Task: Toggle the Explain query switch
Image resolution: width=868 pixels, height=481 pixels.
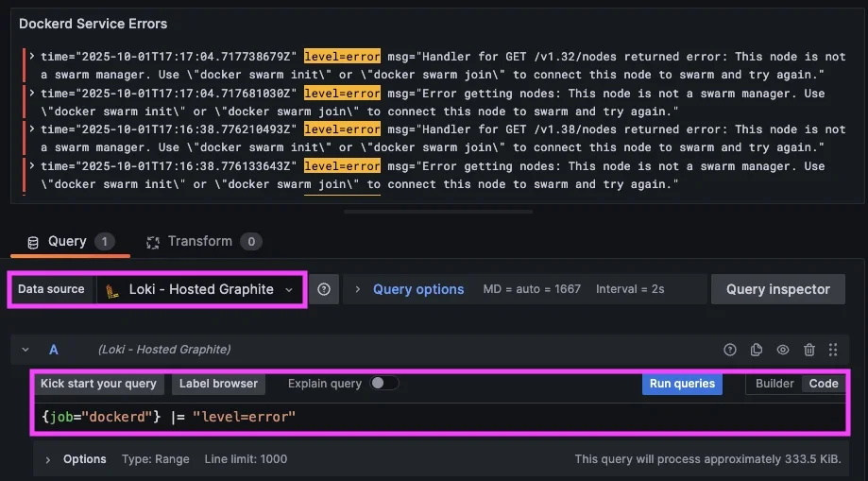Action: click(384, 383)
